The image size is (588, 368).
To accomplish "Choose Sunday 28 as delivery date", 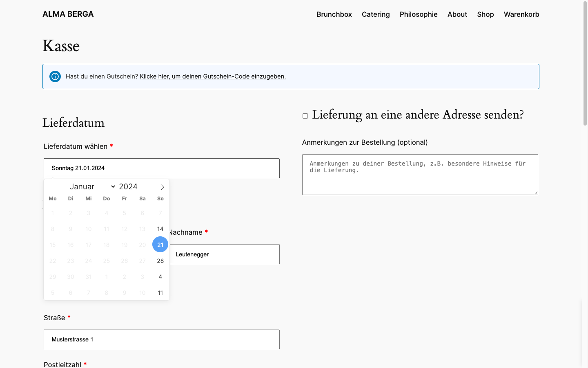I will click(x=160, y=261).
